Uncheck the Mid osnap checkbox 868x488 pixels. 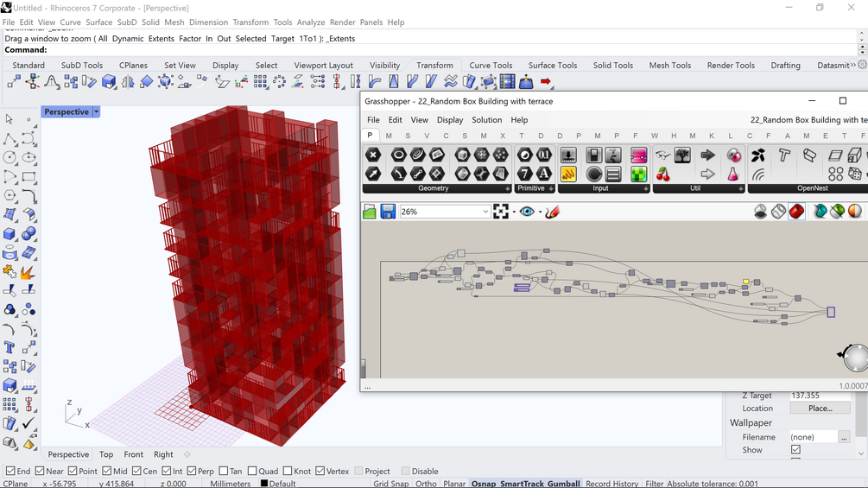pyautogui.click(x=107, y=471)
